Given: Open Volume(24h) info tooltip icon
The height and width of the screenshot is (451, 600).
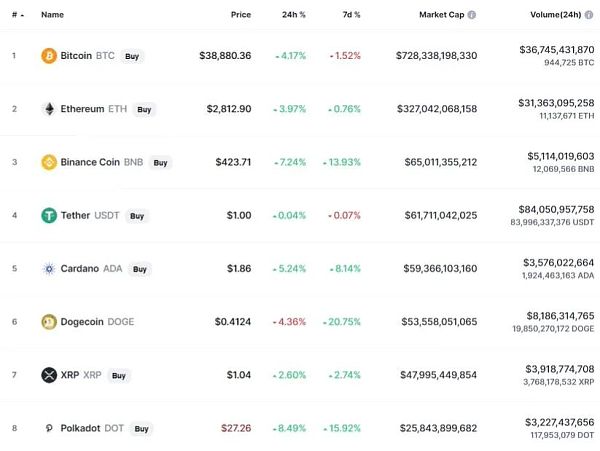Looking at the screenshot, I should (x=588, y=15).
